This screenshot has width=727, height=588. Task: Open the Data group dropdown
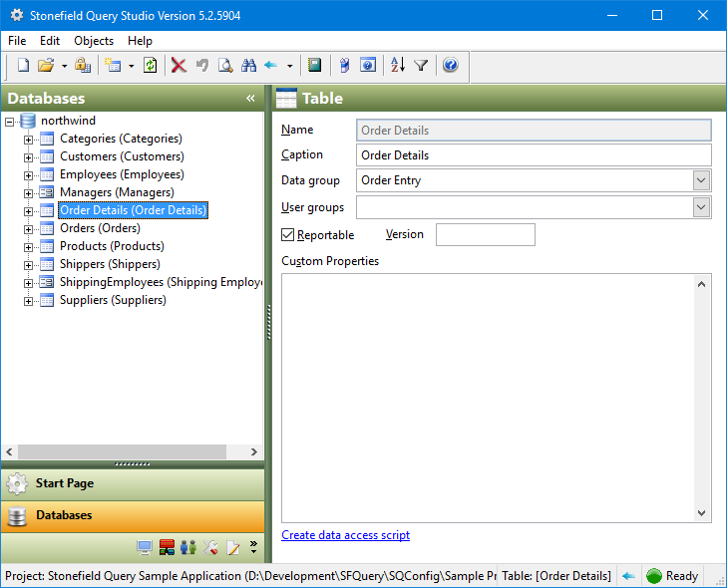pyautogui.click(x=701, y=180)
